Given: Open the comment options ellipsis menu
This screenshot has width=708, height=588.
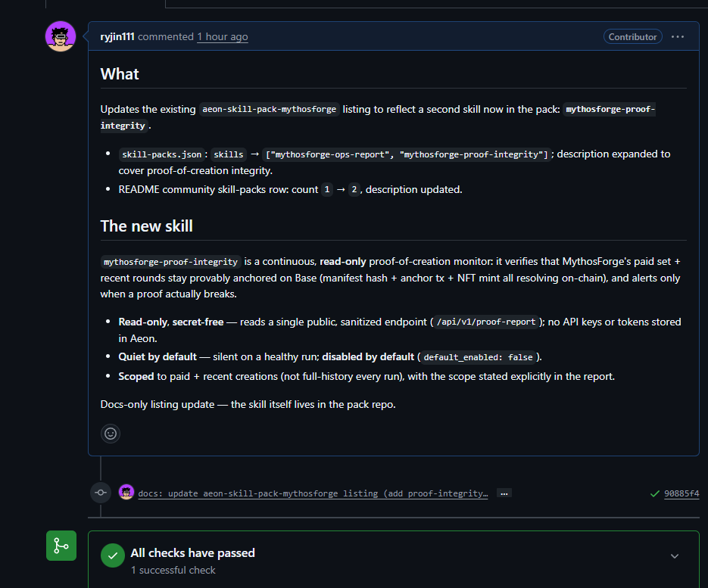Looking at the screenshot, I should tap(677, 36).
